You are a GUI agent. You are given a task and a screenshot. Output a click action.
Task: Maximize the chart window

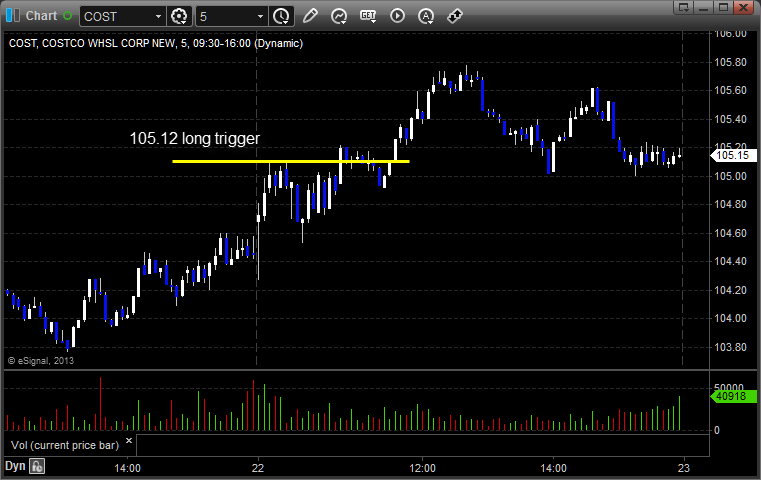coord(723,7)
